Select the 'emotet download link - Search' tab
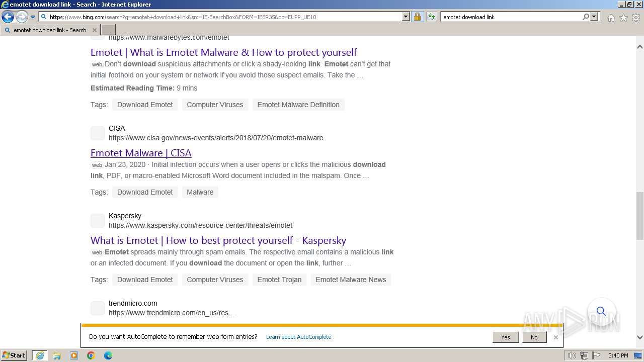 click(x=50, y=30)
